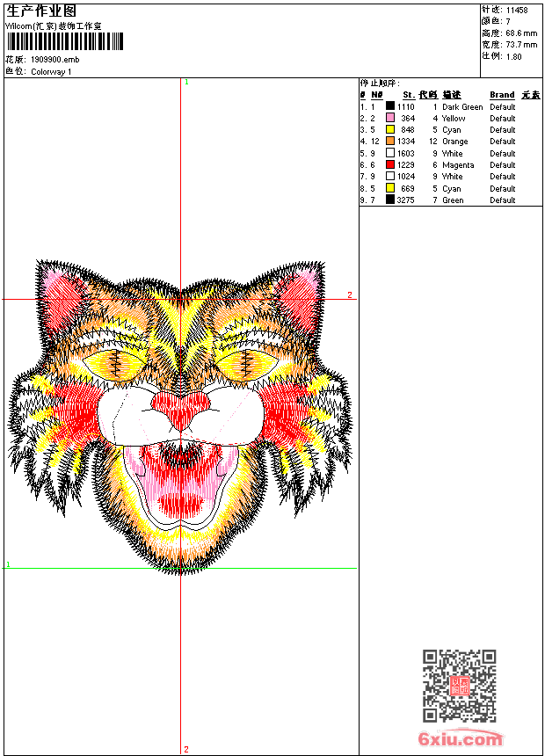Click the QR code in the right panel
The image size is (545, 756).
click(460, 686)
